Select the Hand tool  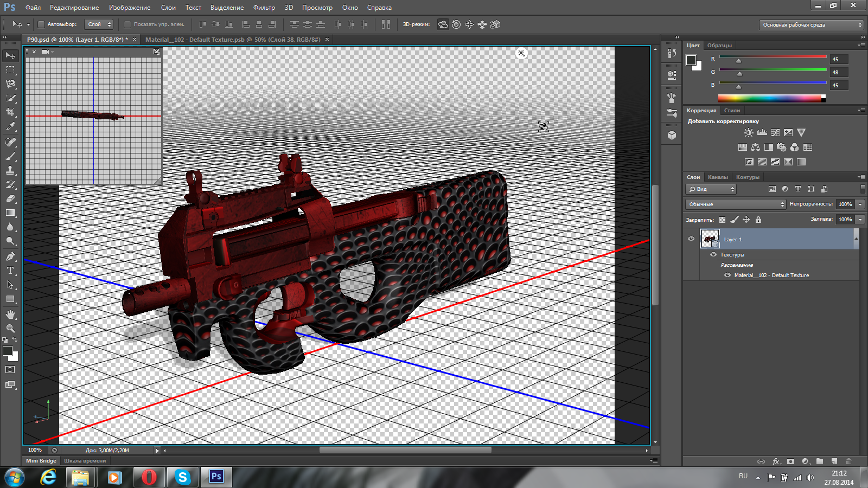[10, 314]
